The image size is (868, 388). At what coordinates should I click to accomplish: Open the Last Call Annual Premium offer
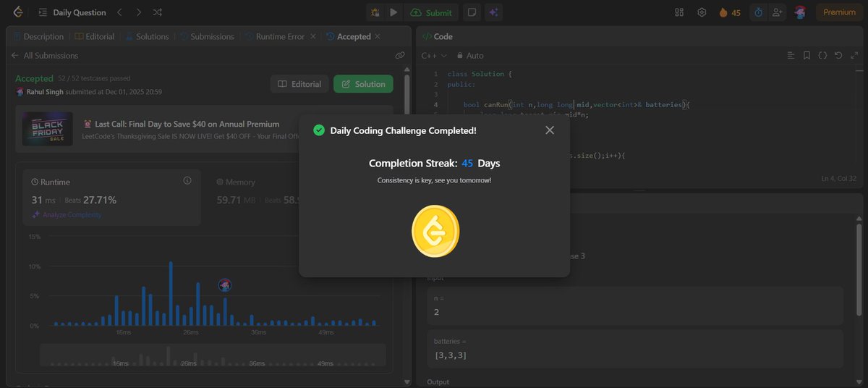point(181,124)
